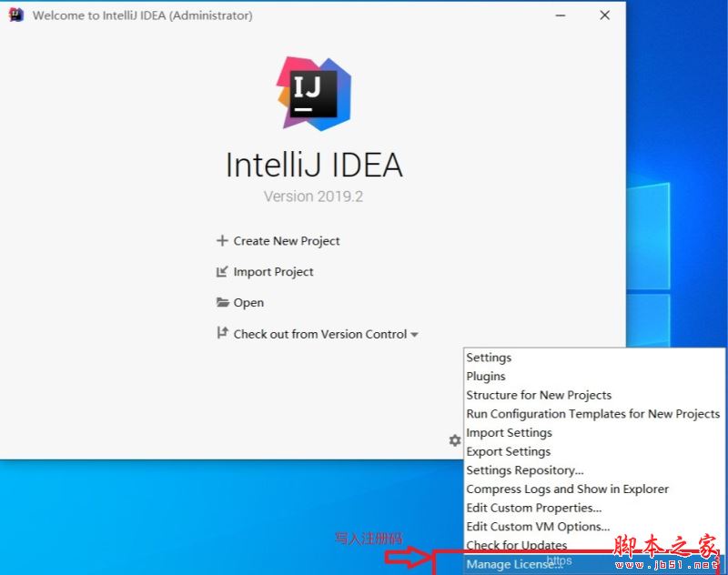Click the version control checkout icon
The height and width of the screenshot is (575, 728).
[x=222, y=333]
